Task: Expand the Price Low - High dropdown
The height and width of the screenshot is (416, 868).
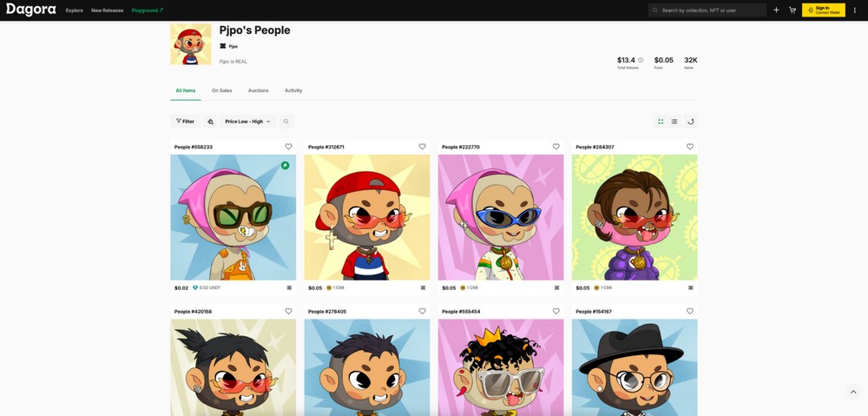Action: (248, 122)
